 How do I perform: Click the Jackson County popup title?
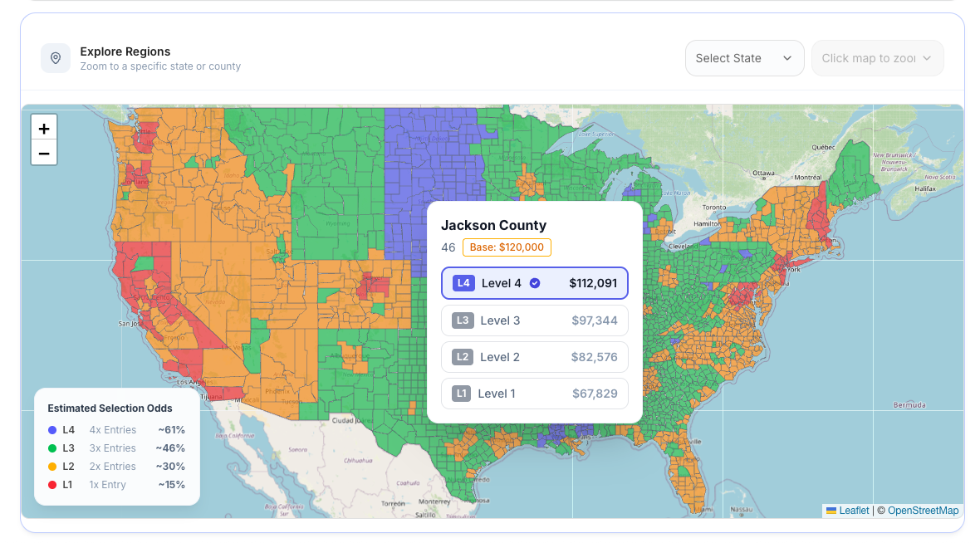pyautogui.click(x=494, y=225)
